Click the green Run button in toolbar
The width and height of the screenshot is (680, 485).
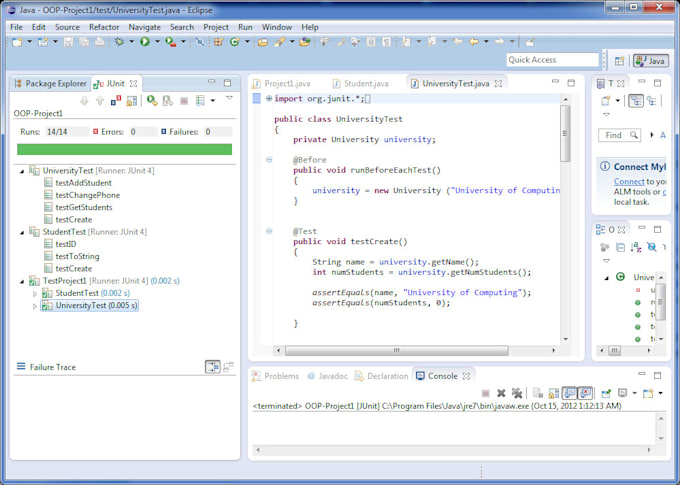point(145,42)
